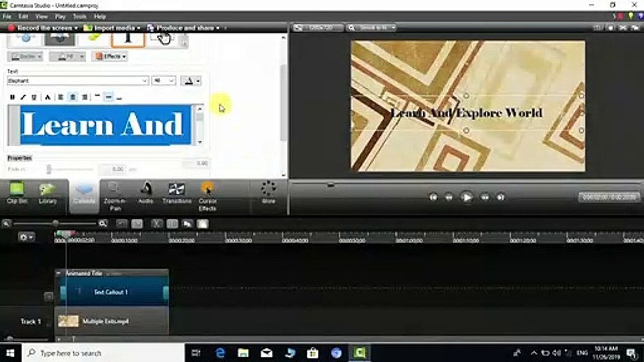Screen dimensions: 644x362
Task: Click the timeline zoom-in magnifier icon
Action: pos(103,223)
